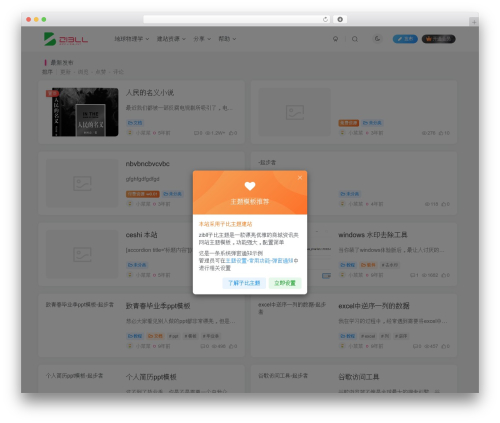Screen dimensions: 500x423
Task: Toggle dark mode with the moon icon
Action: click(377, 39)
